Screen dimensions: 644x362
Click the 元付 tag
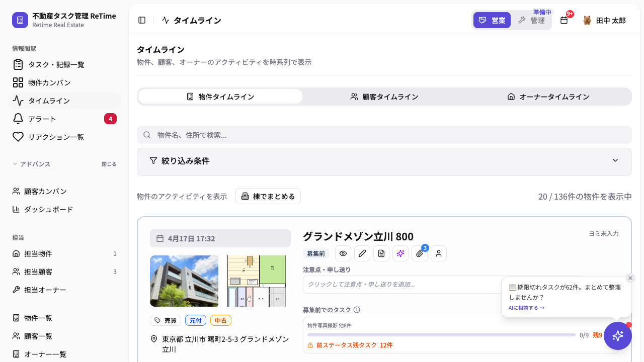tap(196, 320)
